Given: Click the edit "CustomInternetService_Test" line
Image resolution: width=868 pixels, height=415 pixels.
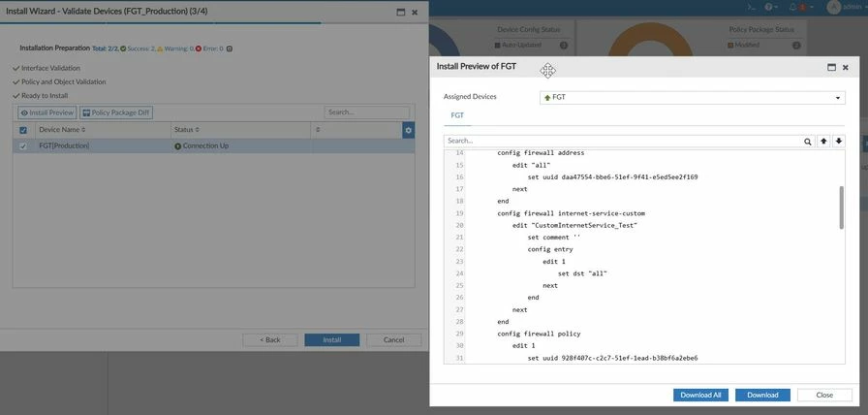Looking at the screenshot, I should (575, 226).
